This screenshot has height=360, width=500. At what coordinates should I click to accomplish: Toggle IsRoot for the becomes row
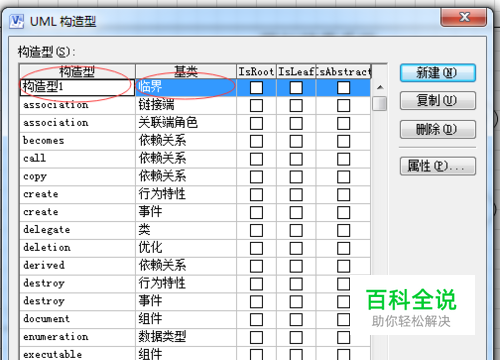pos(256,141)
